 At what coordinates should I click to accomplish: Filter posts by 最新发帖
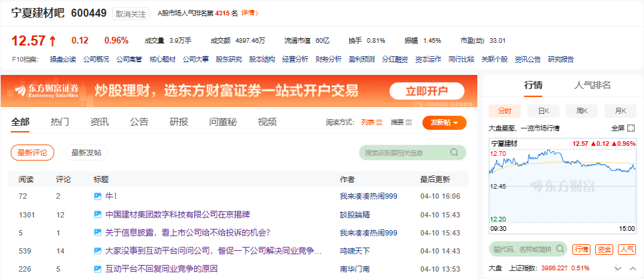pyautogui.click(x=86, y=153)
